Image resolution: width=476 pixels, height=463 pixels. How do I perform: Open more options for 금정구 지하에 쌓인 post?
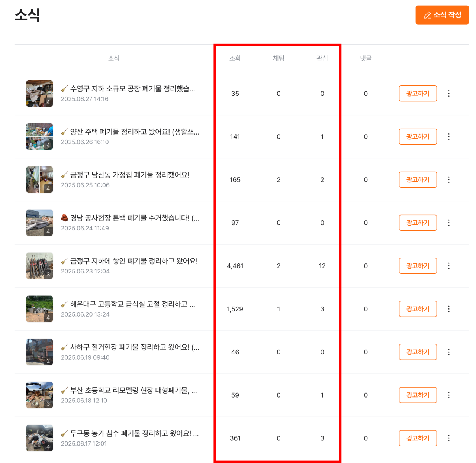pyautogui.click(x=449, y=266)
